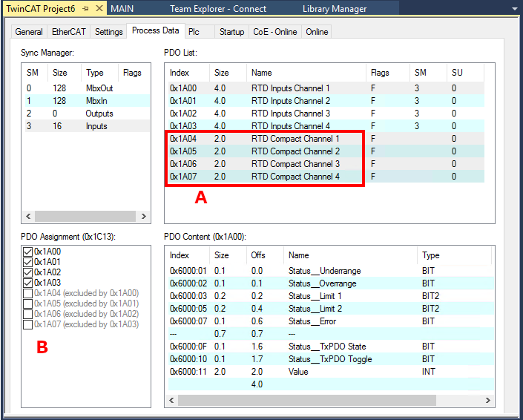Select the Status__Limit 1 content entry
The image size is (523, 420).
click(x=331, y=296)
